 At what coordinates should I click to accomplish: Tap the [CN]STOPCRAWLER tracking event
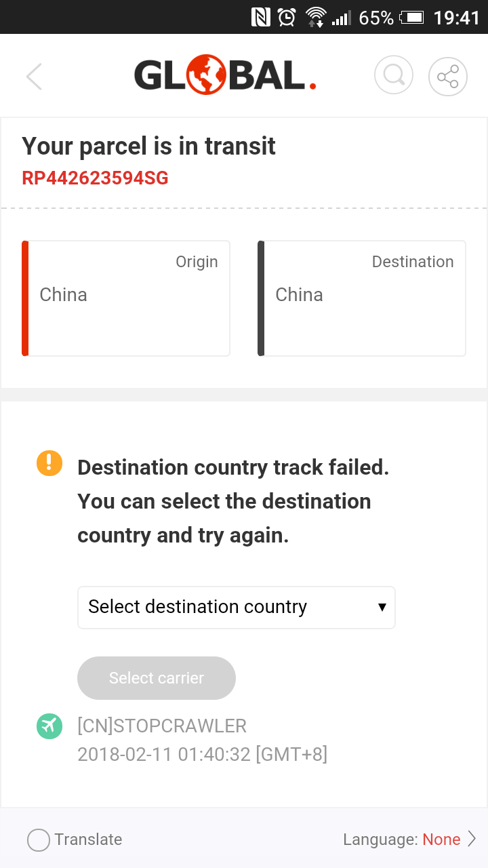coord(162,726)
